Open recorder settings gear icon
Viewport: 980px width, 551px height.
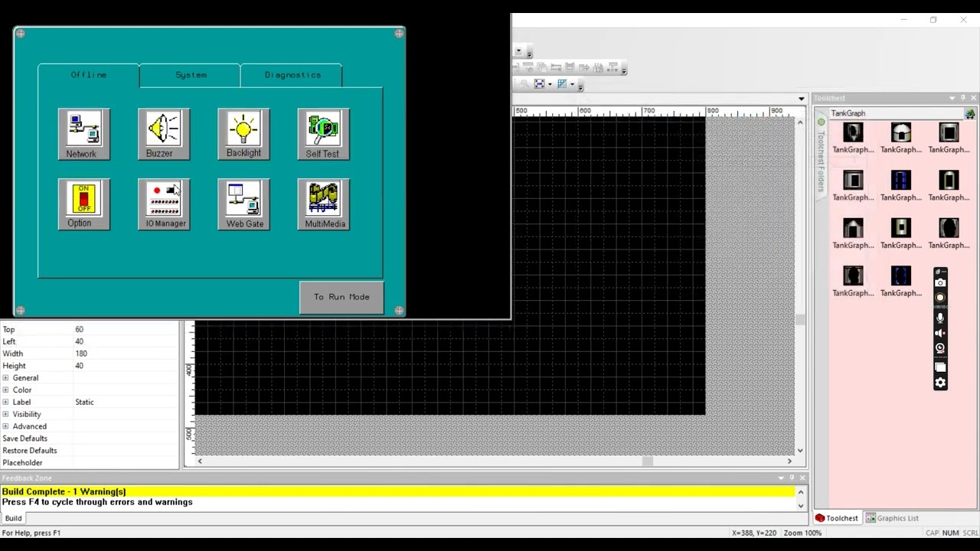click(940, 383)
